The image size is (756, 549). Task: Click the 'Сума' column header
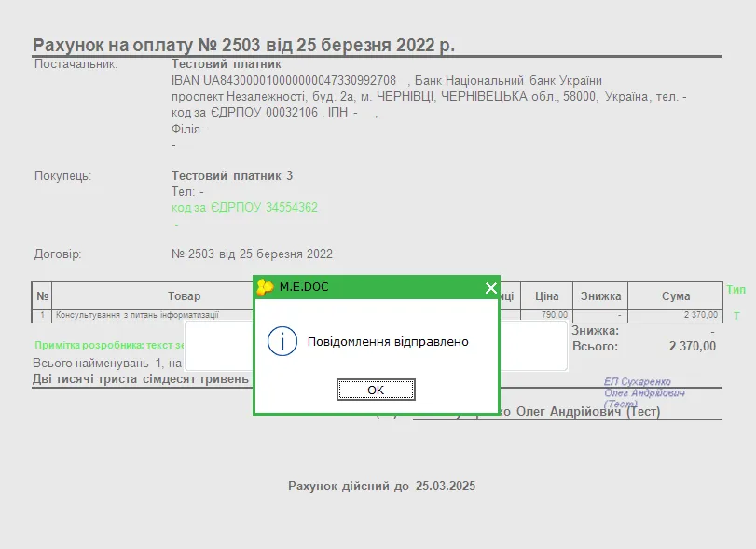676,296
